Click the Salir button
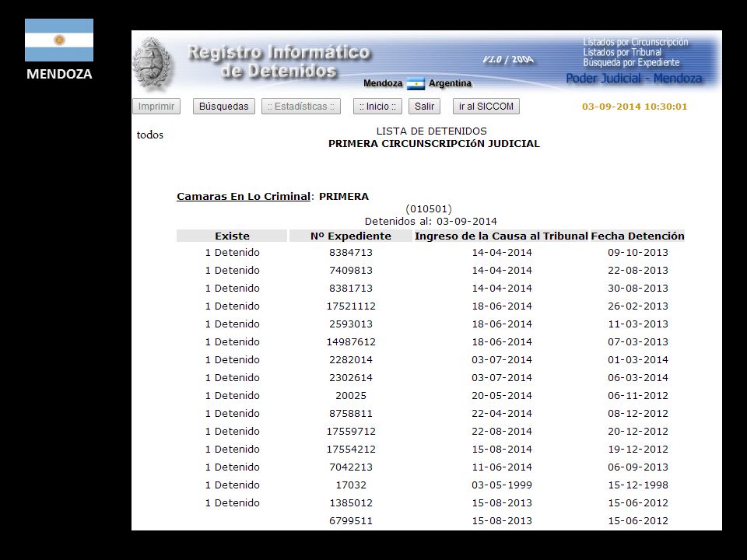The width and height of the screenshot is (747, 560). 424,107
